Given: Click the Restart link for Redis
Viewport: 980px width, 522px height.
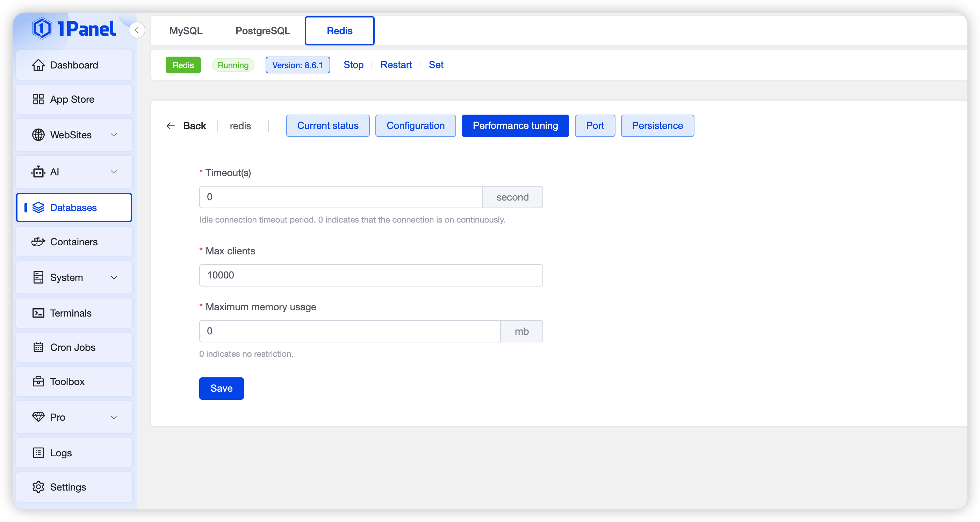Looking at the screenshot, I should [x=396, y=65].
